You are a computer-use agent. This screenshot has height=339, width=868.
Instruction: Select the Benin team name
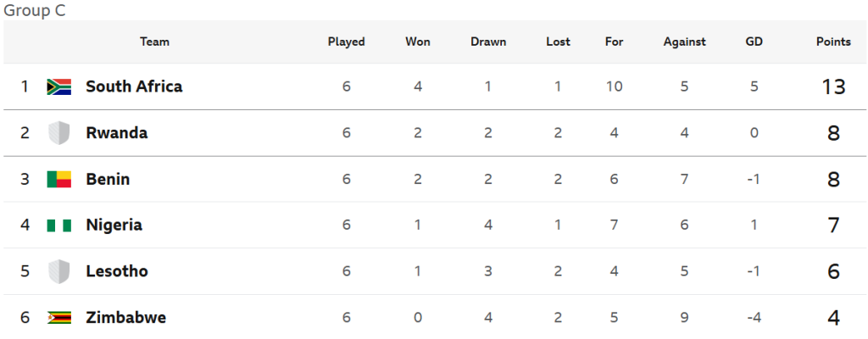[108, 179]
